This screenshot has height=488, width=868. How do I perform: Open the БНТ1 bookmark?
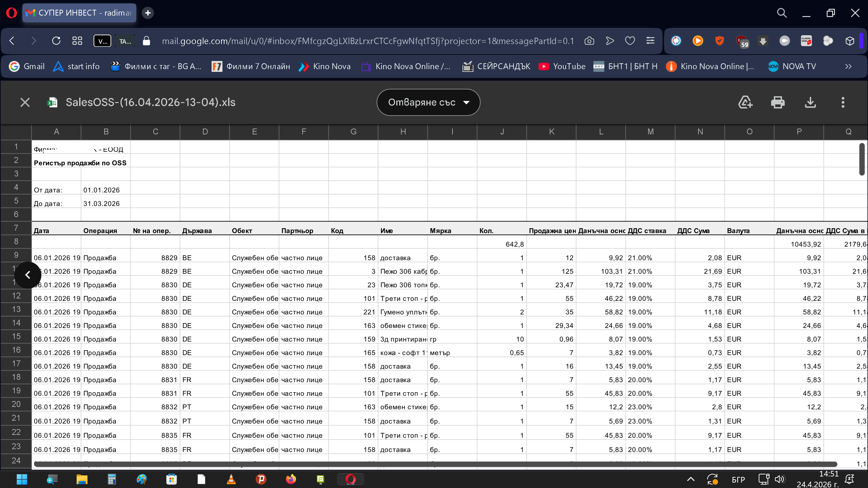click(625, 66)
